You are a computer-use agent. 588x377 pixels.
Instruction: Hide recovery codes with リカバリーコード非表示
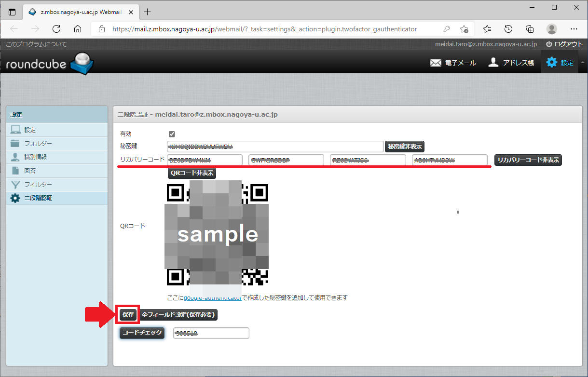pyautogui.click(x=528, y=160)
